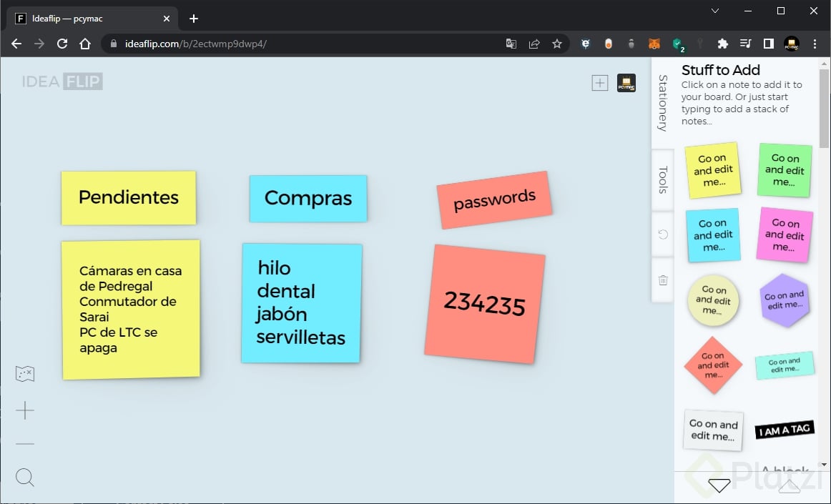Go back in browser history
Screen dimensions: 831x504
[x=16, y=44]
